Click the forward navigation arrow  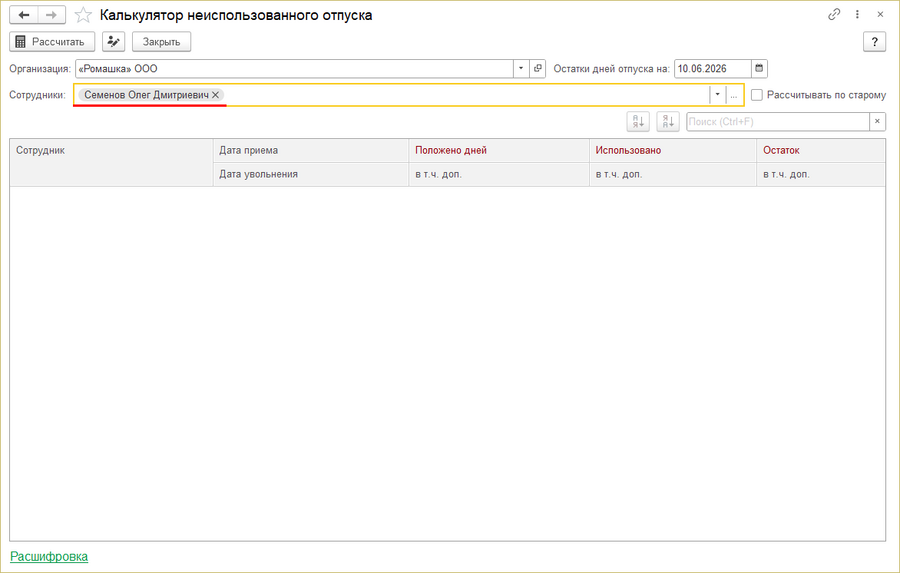pyautogui.click(x=52, y=15)
